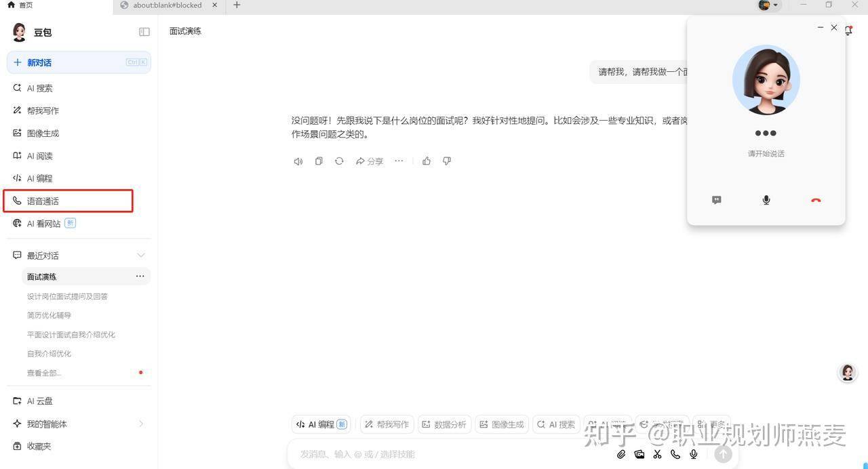This screenshot has height=469, width=868.
Task: Click 查看全部 to view all conversations
Action: pos(44,373)
